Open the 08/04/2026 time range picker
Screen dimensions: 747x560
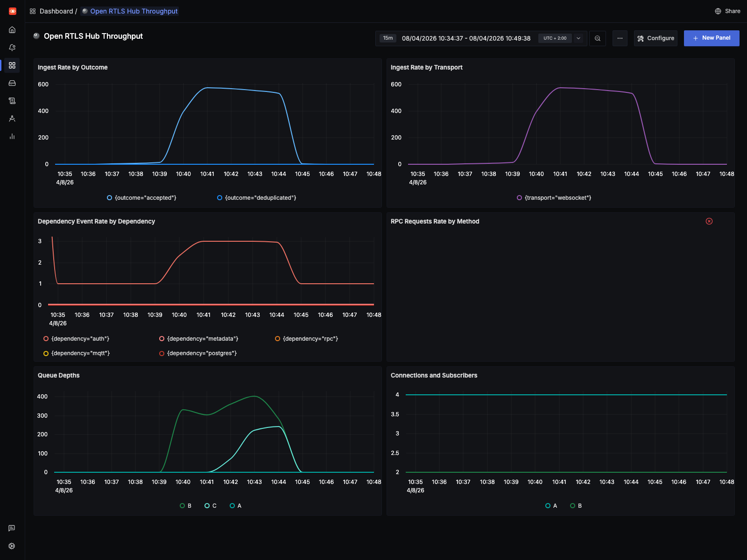[x=467, y=38]
